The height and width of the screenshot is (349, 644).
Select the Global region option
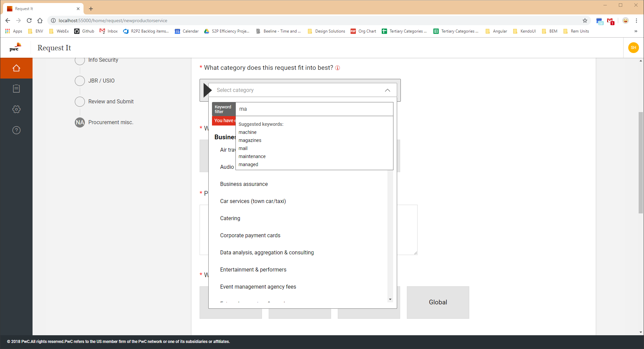pyautogui.click(x=438, y=302)
